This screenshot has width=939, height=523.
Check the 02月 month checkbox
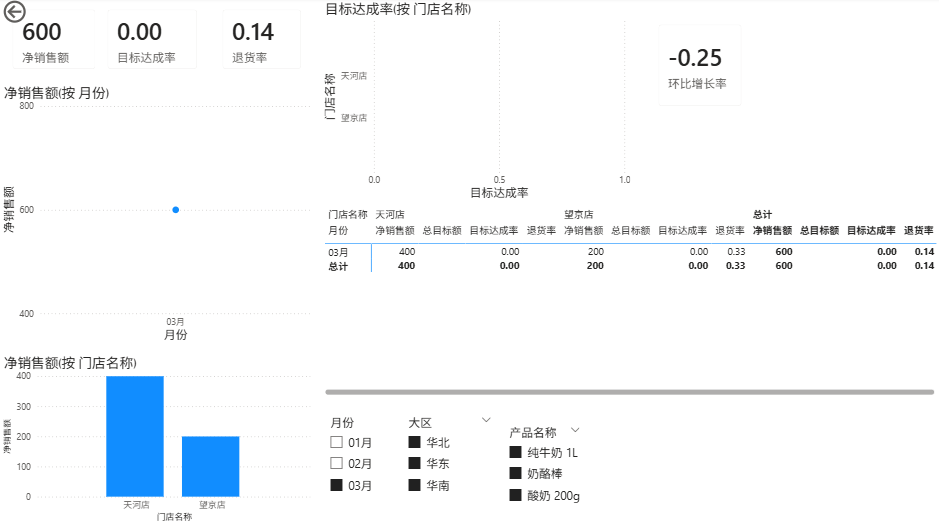pyautogui.click(x=337, y=464)
